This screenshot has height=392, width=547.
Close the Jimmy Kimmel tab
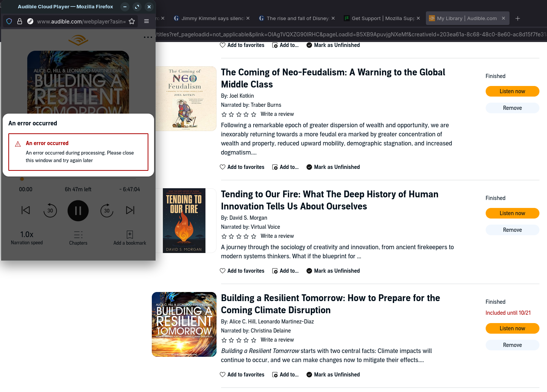[x=248, y=18]
